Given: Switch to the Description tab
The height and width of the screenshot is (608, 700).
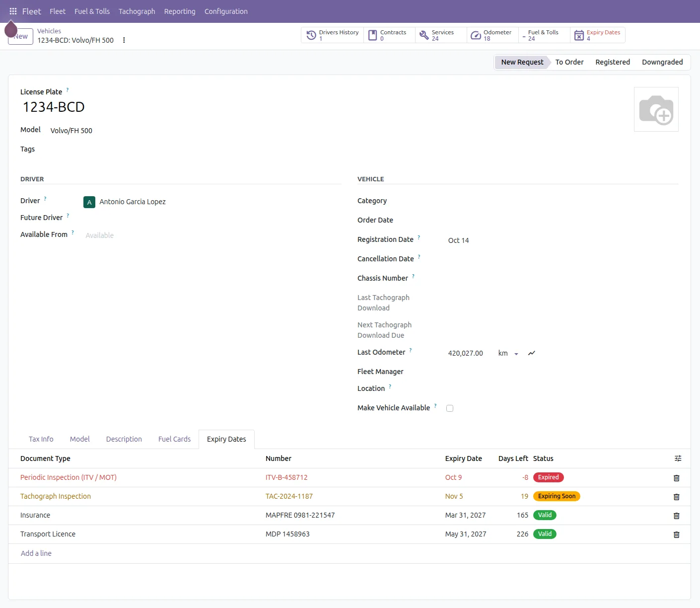Looking at the screenshot, I should pos(124,439).
